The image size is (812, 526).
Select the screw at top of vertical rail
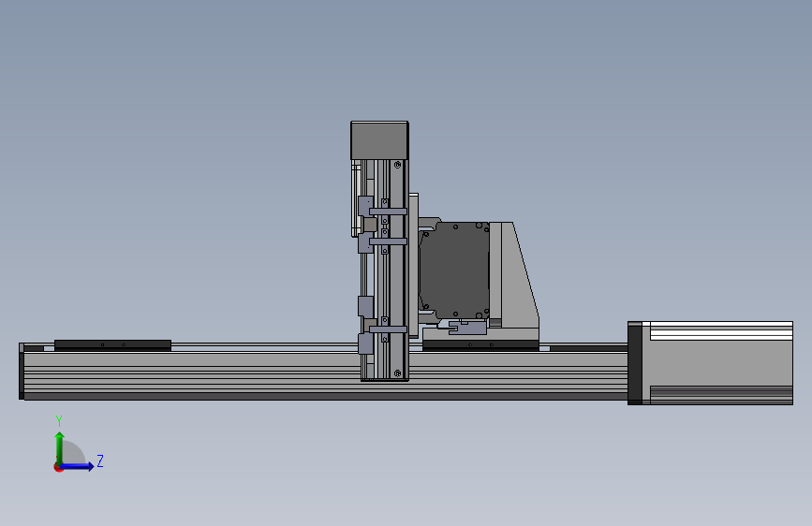[397, 165]
